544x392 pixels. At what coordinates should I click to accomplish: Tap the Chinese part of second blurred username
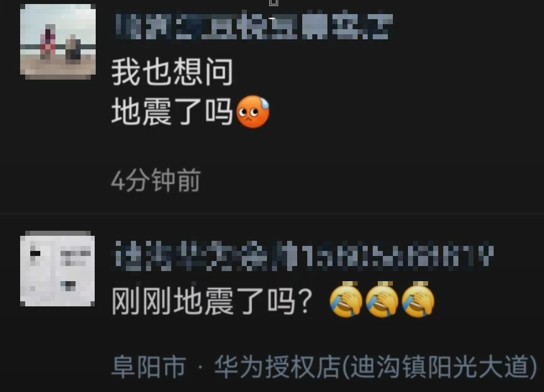click(x=206, y=256)
